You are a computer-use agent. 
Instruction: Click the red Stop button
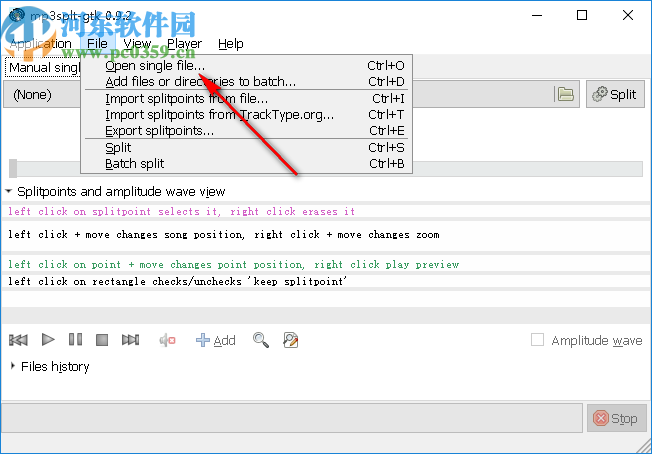click(x=617, y=418)
